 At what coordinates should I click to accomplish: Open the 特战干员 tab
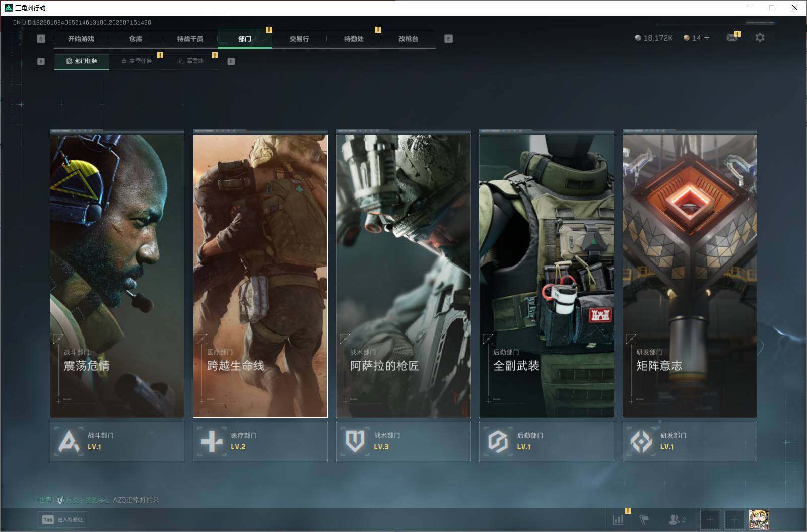pos(190,39)
